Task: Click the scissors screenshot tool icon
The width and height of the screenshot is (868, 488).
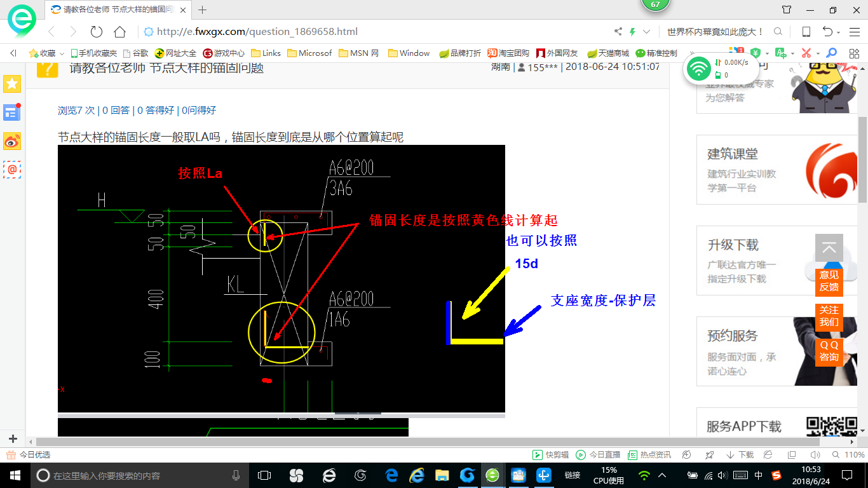Action: (806, 53)
